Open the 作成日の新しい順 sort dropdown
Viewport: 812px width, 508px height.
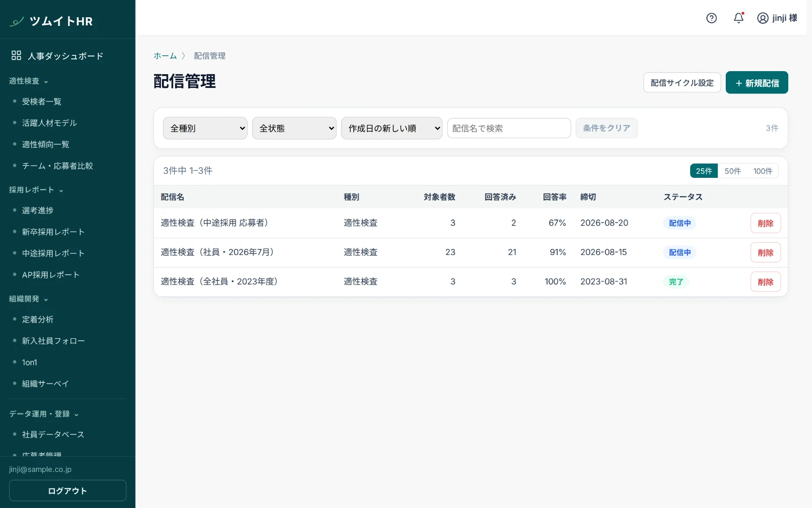tap(392, 128)
